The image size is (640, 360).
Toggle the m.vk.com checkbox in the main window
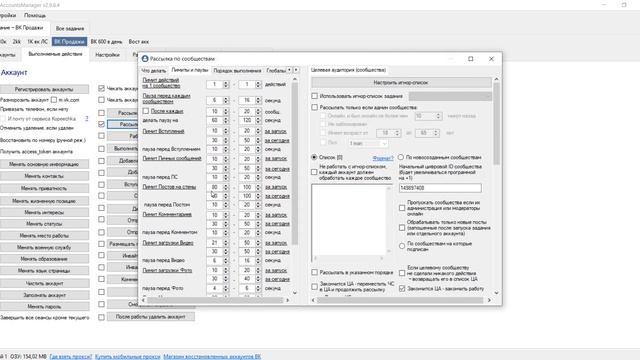(54, 100)
